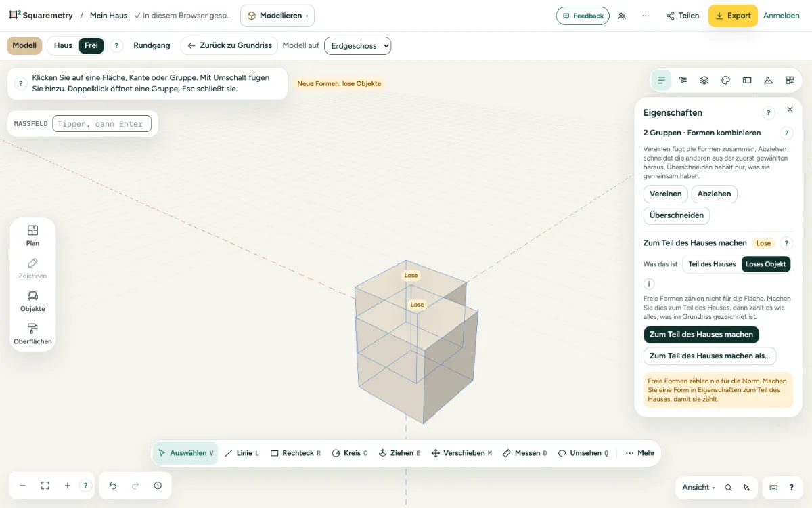This screenshot has height=508, width=812.
Task: Select the Umsehen orbit tool
Action: coord(583,453)
